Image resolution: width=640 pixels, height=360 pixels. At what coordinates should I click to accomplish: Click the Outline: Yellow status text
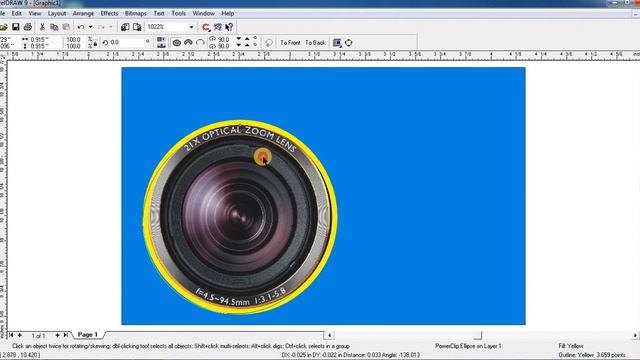[x=591, y=355]
